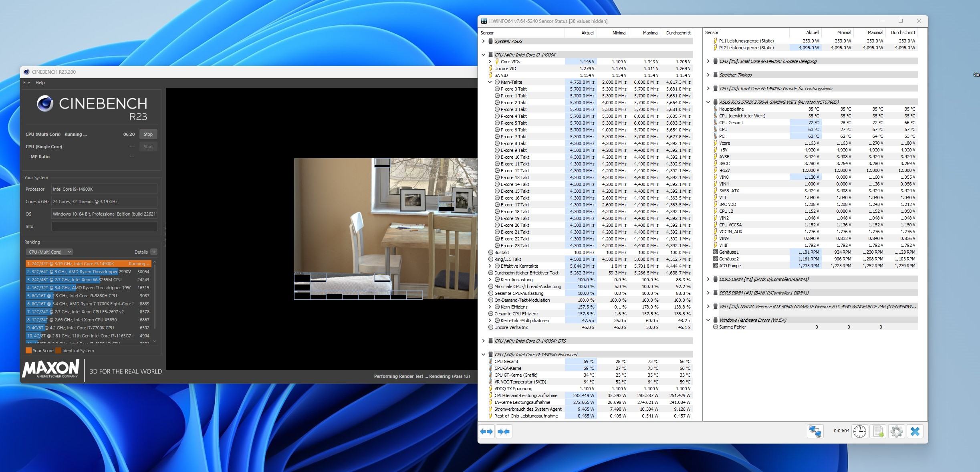The image size is (980, 472).
Task: Stop the running Multi Core test
Action: (148, 134)
